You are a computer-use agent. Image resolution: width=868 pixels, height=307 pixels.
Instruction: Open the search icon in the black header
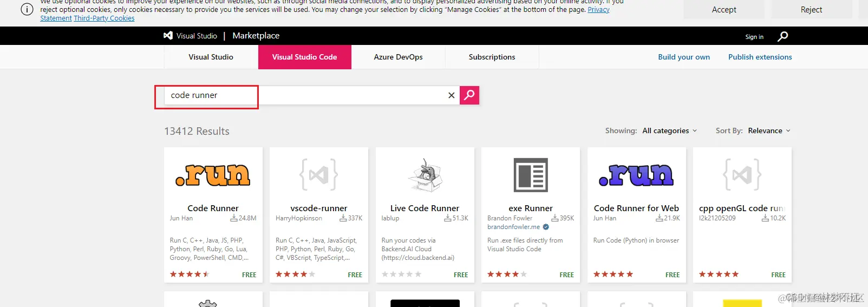pyautogui.click(x=782, y=36)
